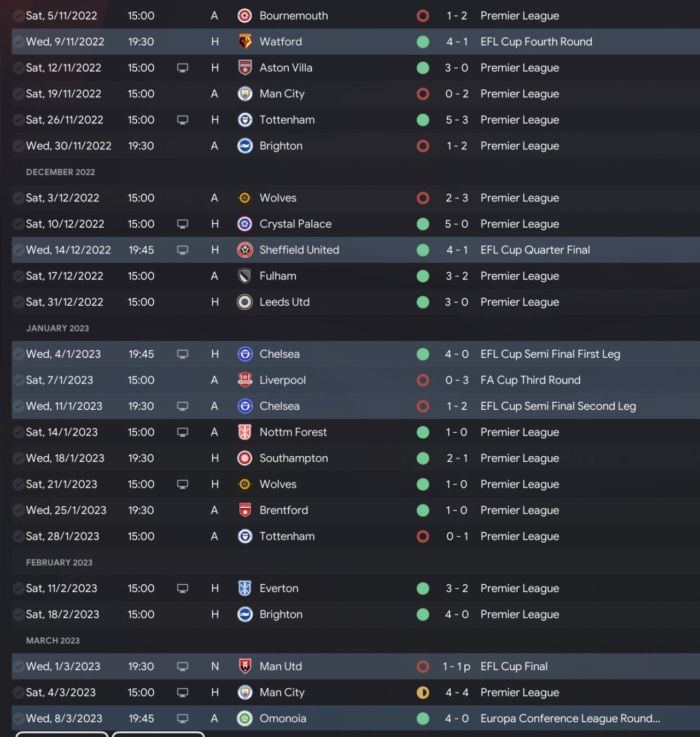Toggle the checkmark beside Wed, 14/12/2022
The image size is (700, 737).
click(18, 250)
